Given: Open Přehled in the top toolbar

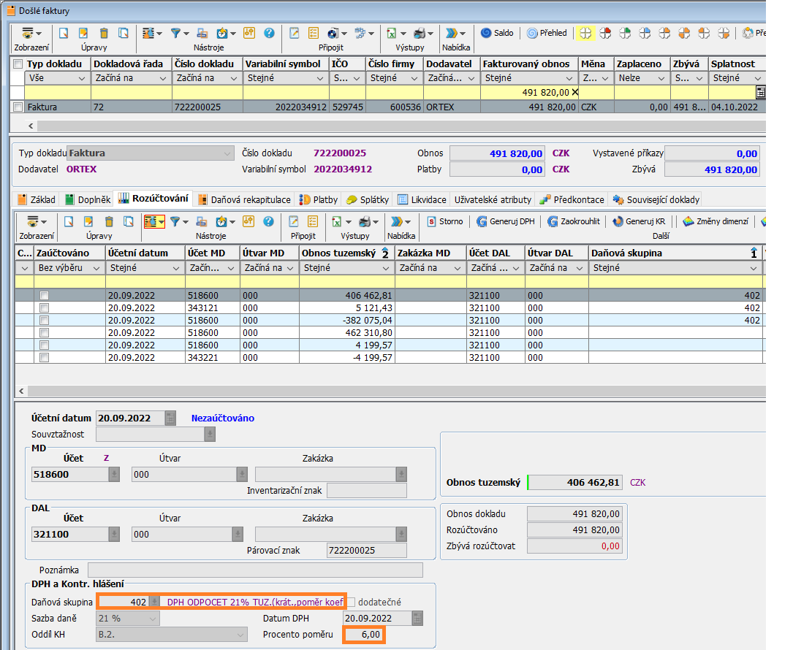Looking at the screenshot, I should click(547, 33).
